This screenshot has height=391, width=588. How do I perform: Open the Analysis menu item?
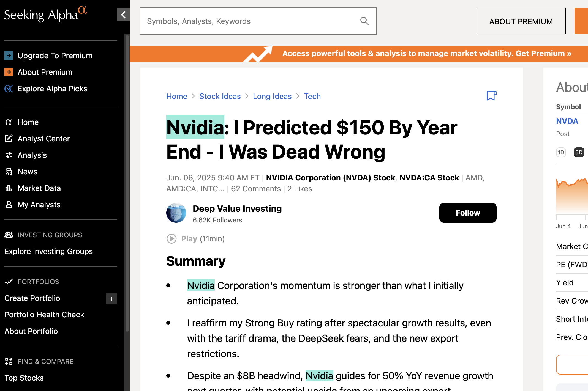point(32,155)
